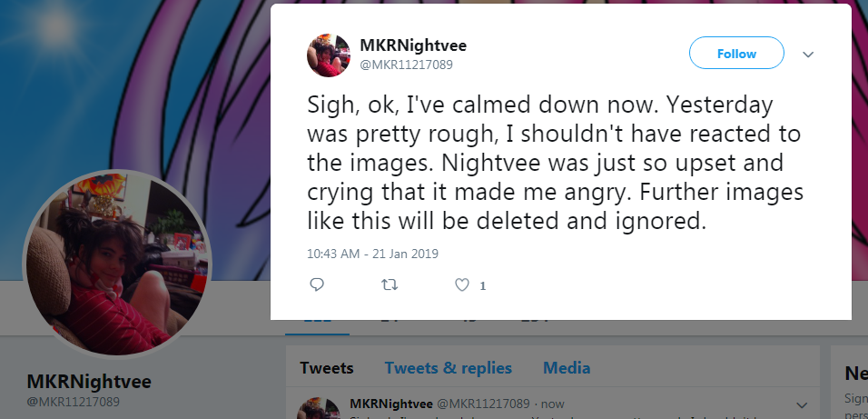Click MKRNightvee name in tweet header
This screenshot has height=419, width=868.
tap(413, 45)
